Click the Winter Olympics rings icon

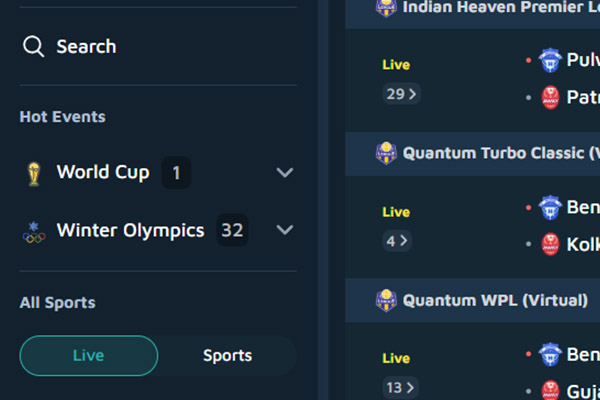[35, 232]
